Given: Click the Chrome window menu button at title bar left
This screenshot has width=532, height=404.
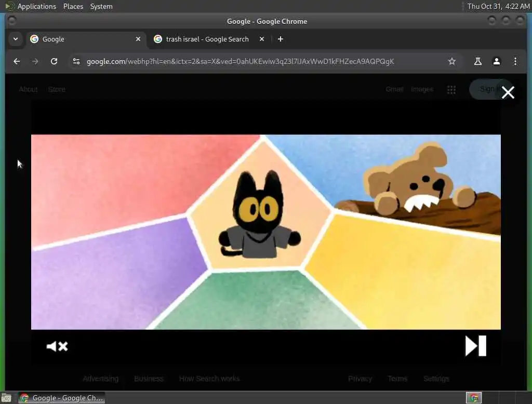Looking at the screenshot, I should [12, 21].
